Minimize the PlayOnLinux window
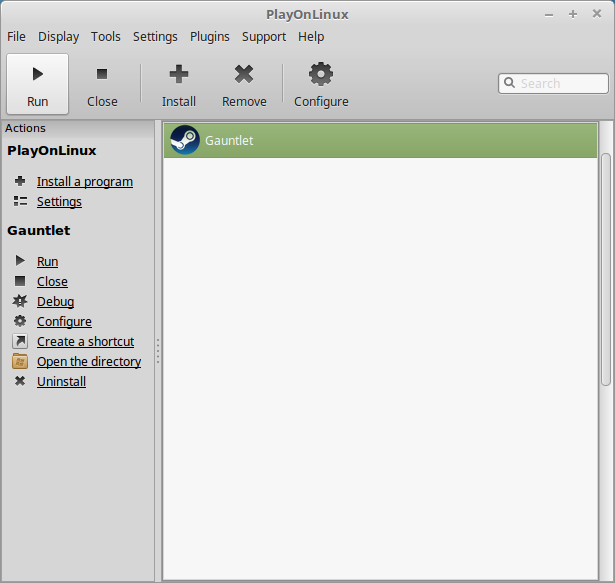The height and width of the screenshot is (583, 615). [549, 15]
